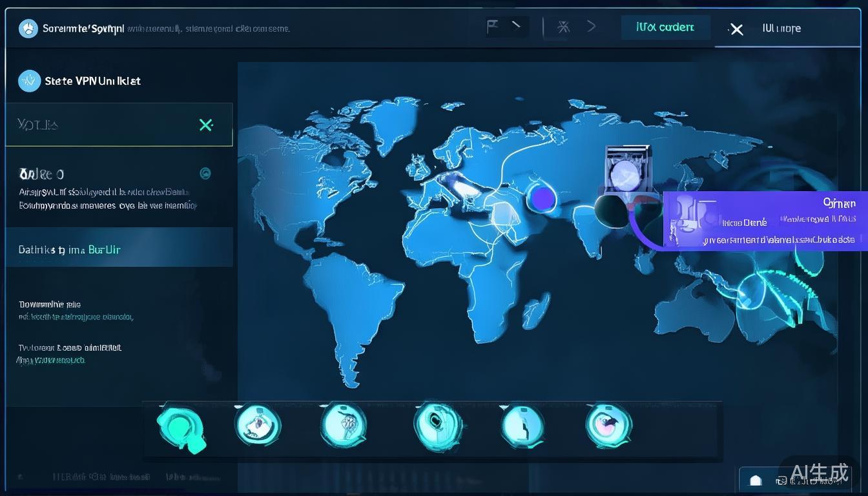The image size is (868, 496).
Task: Click the home icon in the bottom-right button
Action: (756, 481)
